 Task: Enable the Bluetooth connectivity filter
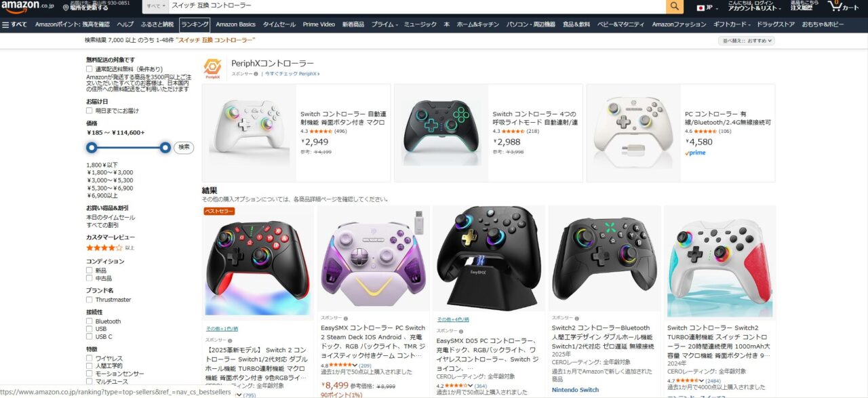(x=90, y=321)
